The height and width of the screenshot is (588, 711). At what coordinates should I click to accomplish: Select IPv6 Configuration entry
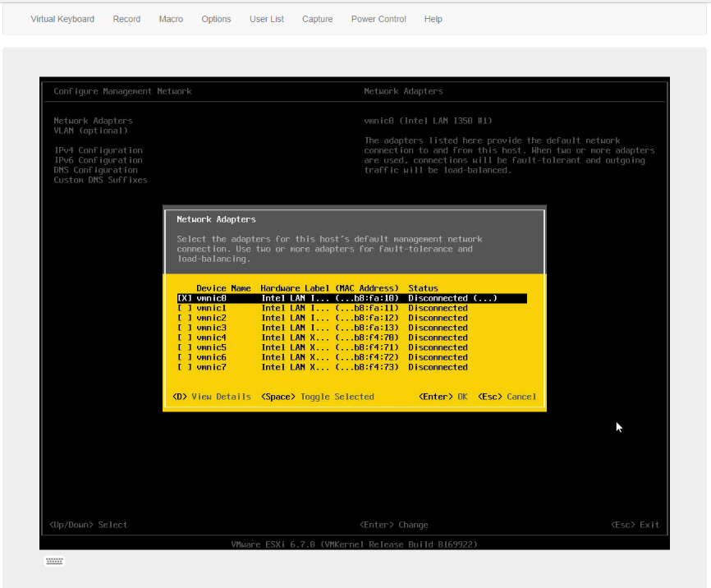98,160
